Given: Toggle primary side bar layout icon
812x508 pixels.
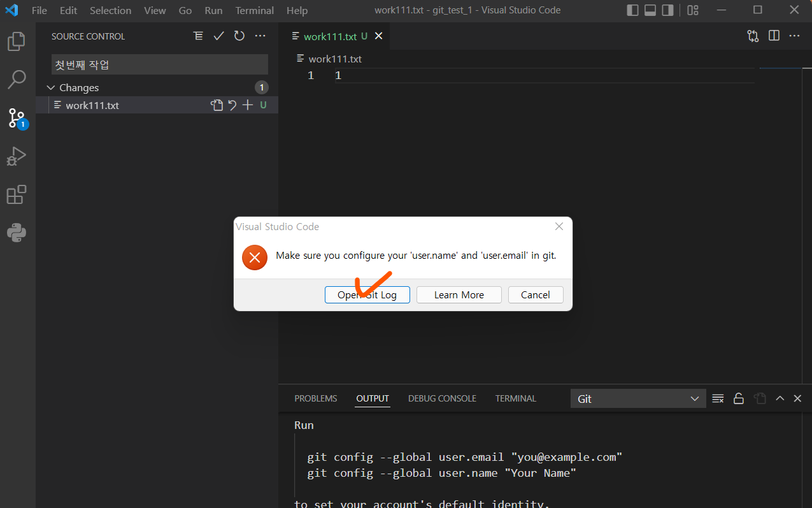Looking at the screenshot, I should (632, 10).
